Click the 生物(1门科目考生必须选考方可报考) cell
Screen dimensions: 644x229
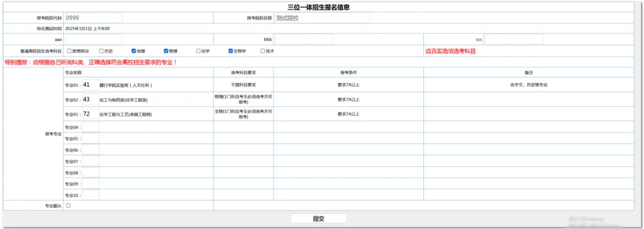pos(243,114)
